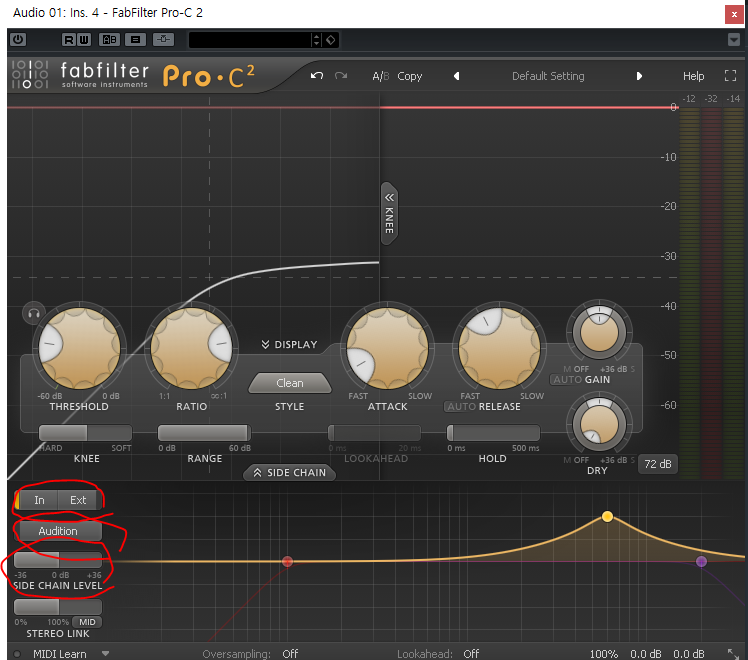Click the host toolbar side-chain routing icon

[x=163, y=40]
